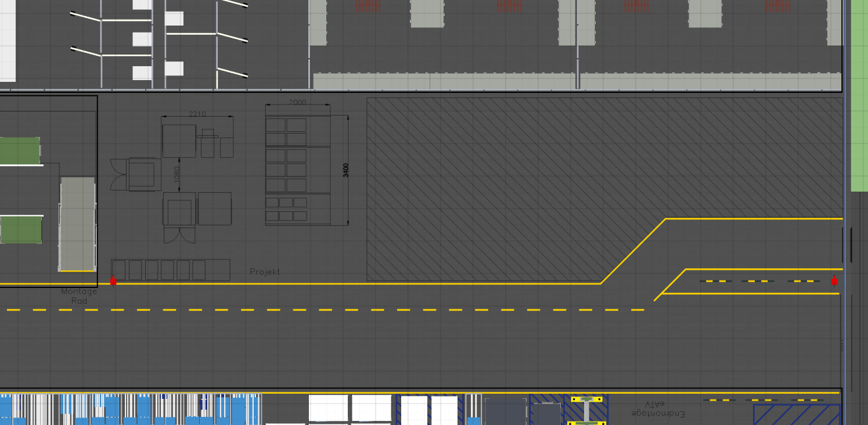Viewport: 868px width, 425px height.
Task: Pick the shelf rack block under the 2000 dimension
Action: pos(298,170)
